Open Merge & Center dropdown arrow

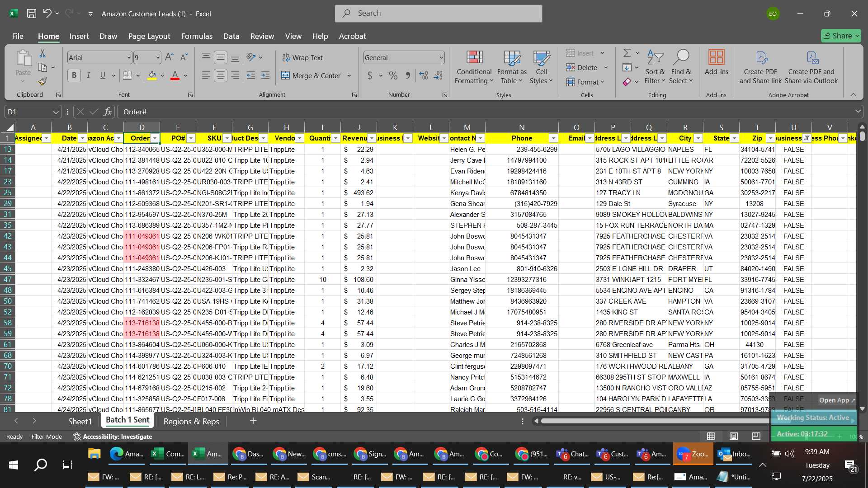pyautogui.click(x=349, y=75)
